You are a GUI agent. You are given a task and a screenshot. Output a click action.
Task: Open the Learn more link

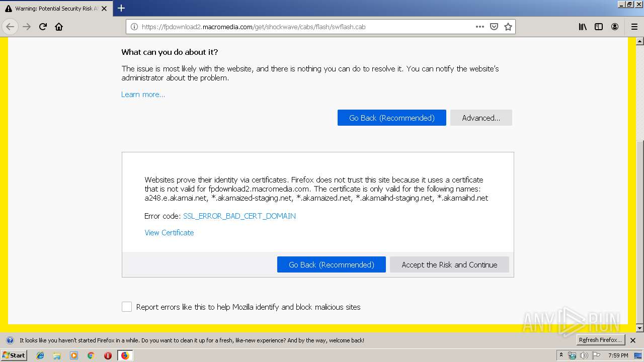coord(143,95)
